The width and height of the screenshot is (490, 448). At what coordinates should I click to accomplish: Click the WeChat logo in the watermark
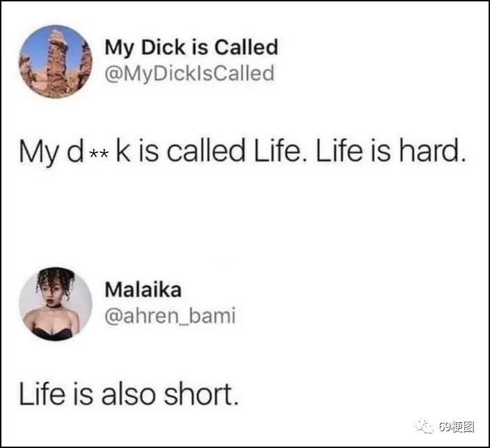tap(425, 426)
